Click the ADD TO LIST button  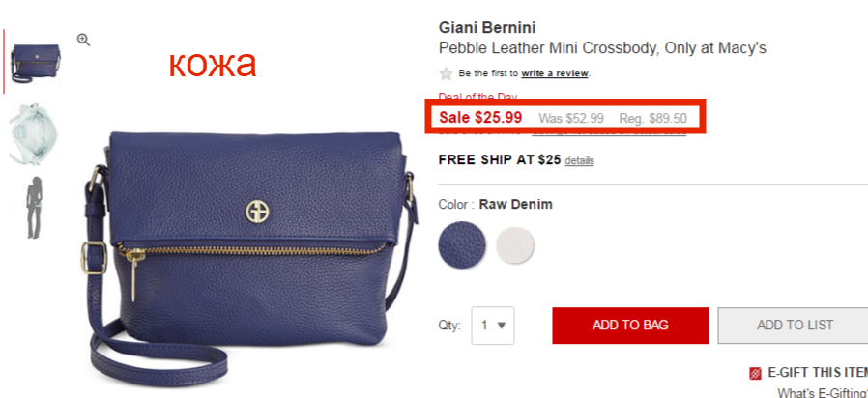(x=795, y=326)
